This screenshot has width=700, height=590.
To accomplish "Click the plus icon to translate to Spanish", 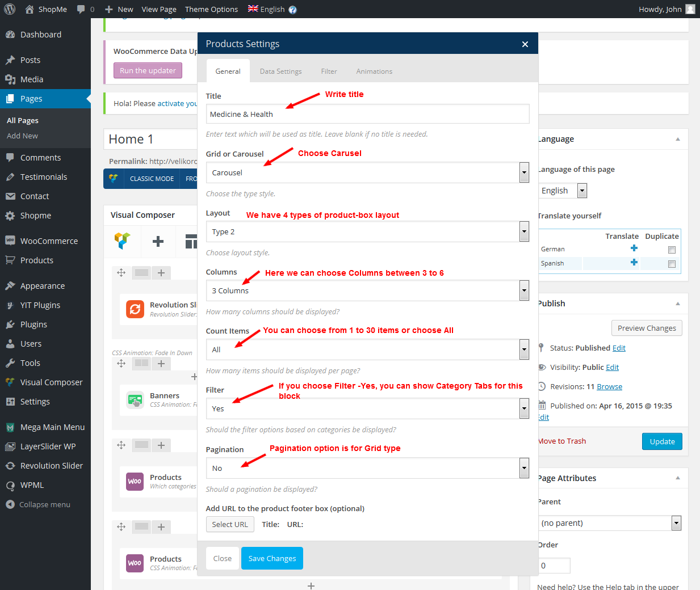I will [x=634, y=263].
